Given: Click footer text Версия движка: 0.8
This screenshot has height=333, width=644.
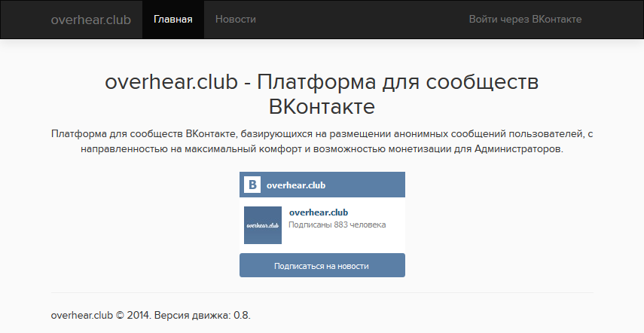Looking at the screenshot, I should tap(203, 316).
